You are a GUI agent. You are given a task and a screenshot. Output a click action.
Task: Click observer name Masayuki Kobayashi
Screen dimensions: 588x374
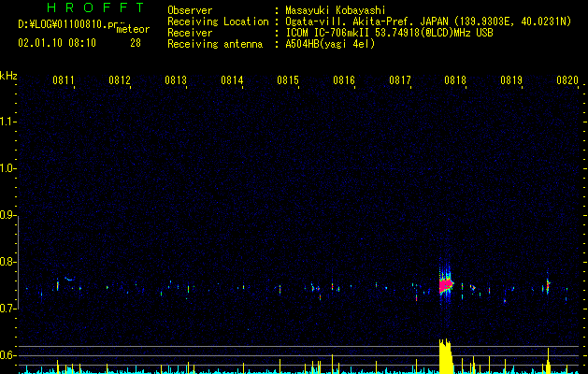336,10
